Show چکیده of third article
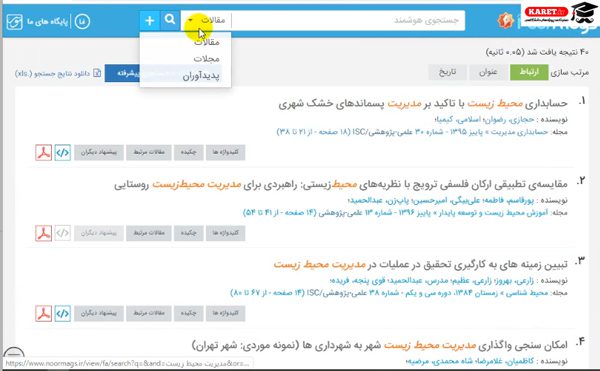This screenshot has width=600, height=371. click(x=189, y=313)
